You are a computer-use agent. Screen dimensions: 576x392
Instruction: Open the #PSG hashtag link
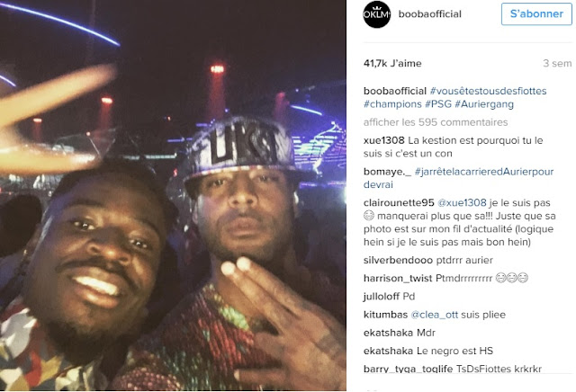point(438,104)
